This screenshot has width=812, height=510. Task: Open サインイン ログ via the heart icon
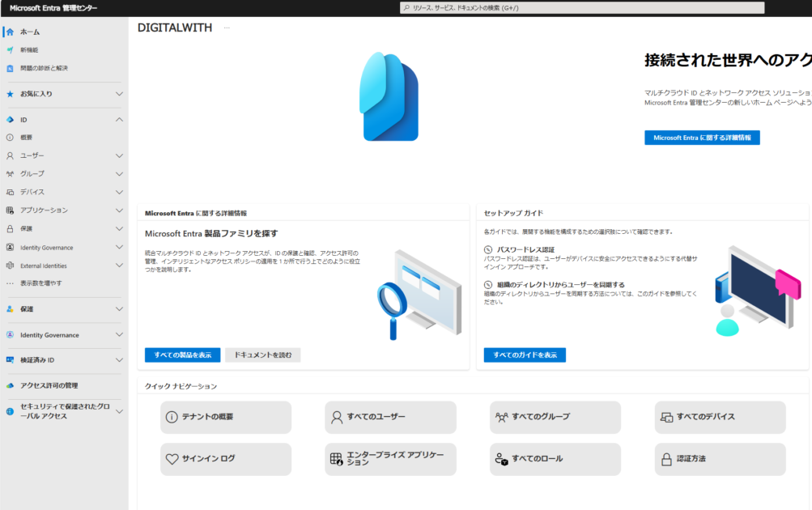point(171,459)
